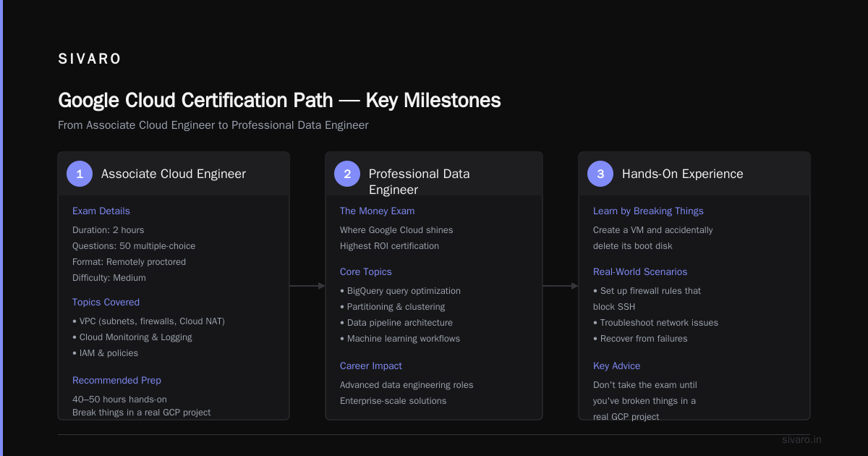Select the 'Real-World Scenarios' section label
This screenshot has width=868, height=456.
click(x=640, y=272)
